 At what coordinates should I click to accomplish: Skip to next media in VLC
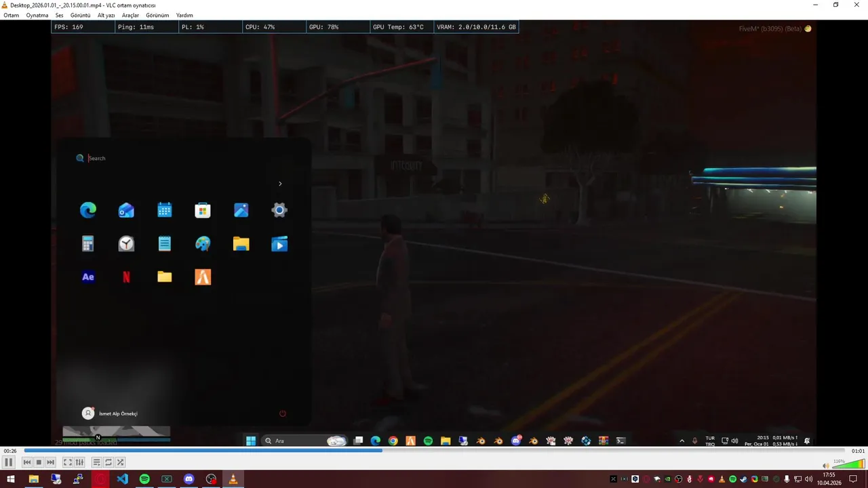(50, 462)
